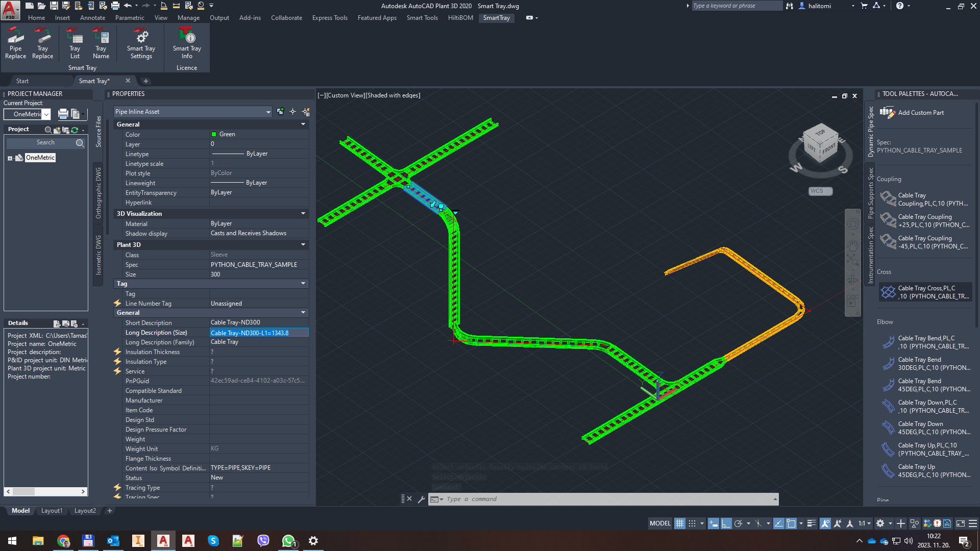Screen dimensions: 980x551
Task: Collapse the 3D Visualization properties section
Action: [303, 214]
